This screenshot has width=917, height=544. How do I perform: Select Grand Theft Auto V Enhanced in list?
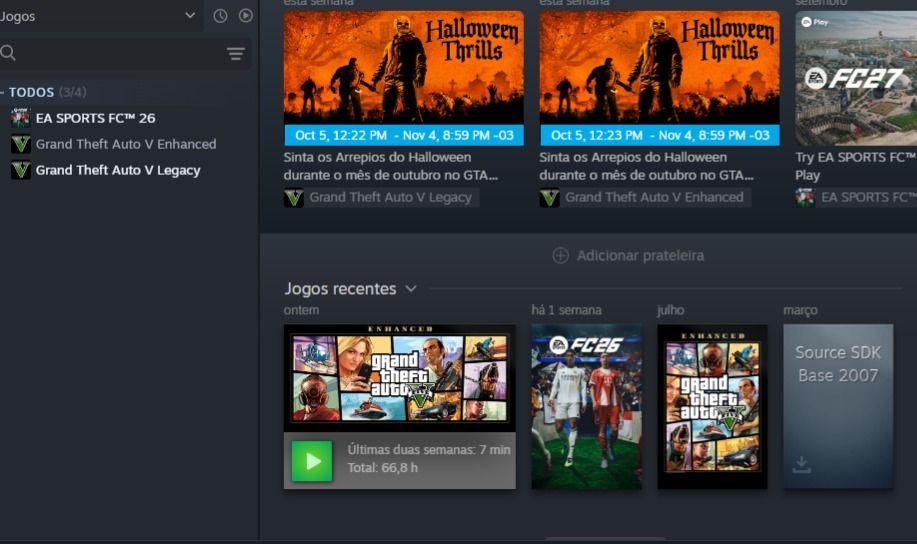tap(126, 144)
